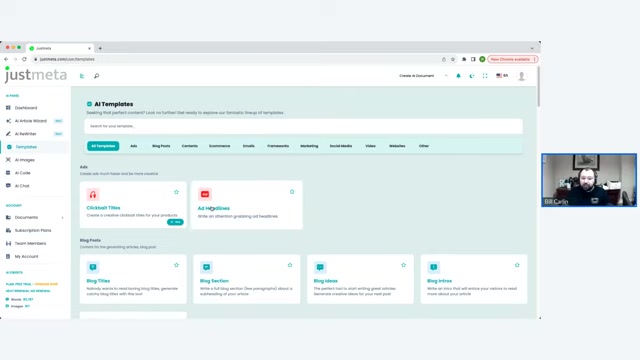
Task: Open the user profile avatar
Action: click(521, 76)
